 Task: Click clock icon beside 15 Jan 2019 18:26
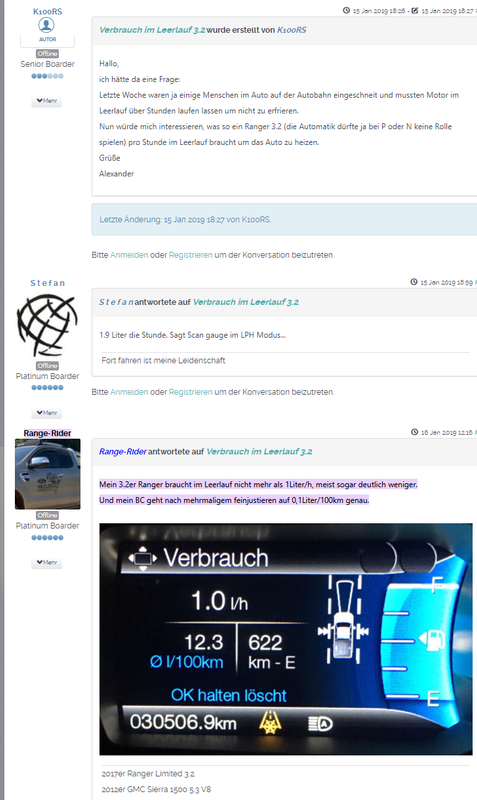coord(346,11)
